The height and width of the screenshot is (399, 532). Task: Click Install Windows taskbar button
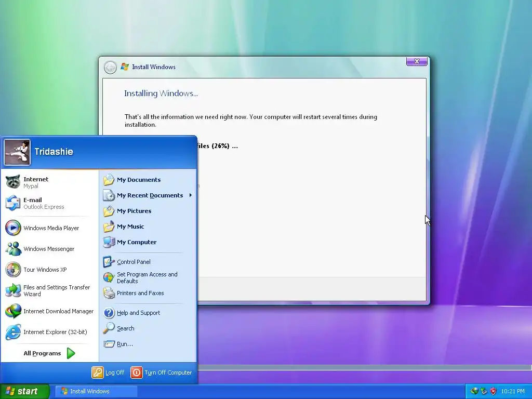click(x=96, y=391)
